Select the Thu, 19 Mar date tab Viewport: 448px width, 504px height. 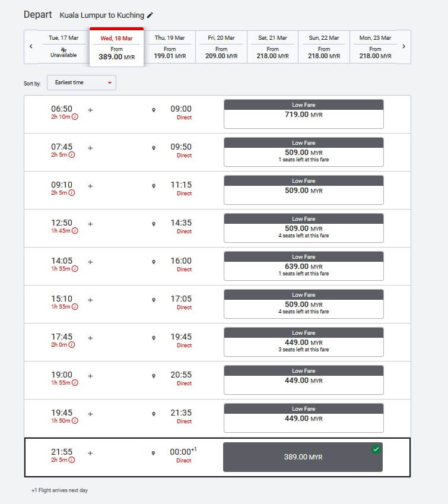[x=170, y=47]
